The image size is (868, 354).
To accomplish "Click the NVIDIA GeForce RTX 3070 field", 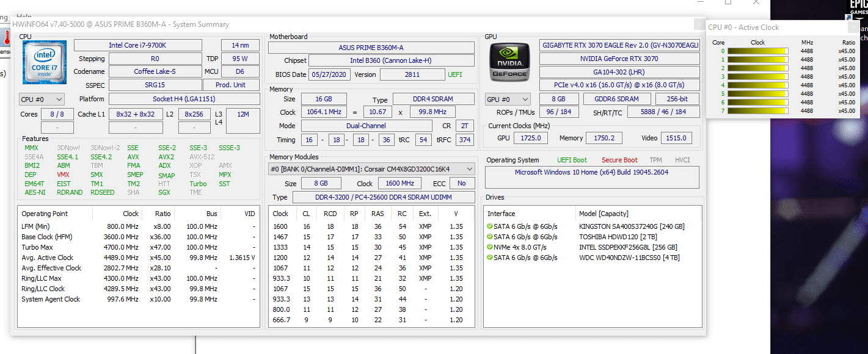I will coord(619,59).
